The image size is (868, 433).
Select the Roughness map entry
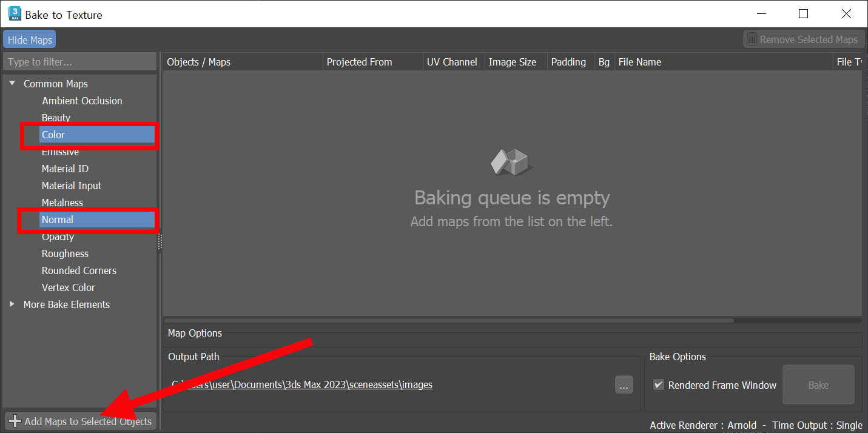[x=65, y=253]
